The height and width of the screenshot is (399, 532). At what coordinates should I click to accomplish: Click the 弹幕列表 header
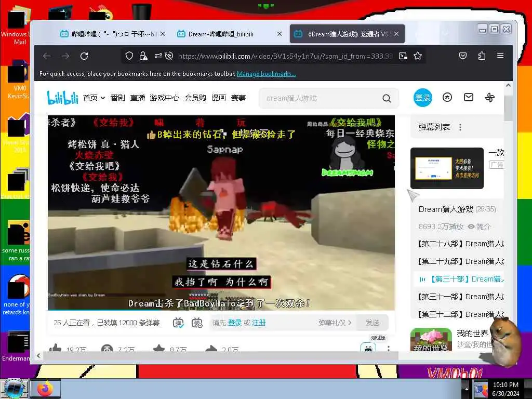(x=434, y=127)
